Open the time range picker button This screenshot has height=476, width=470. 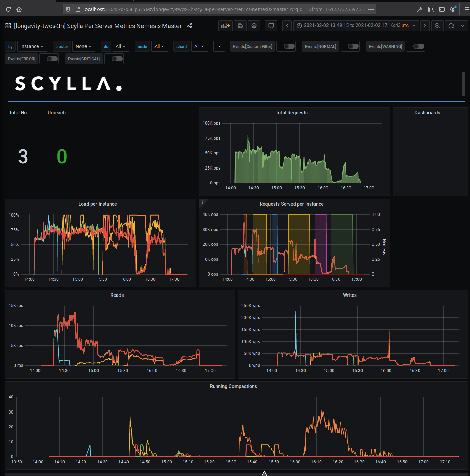pyautogui.click(x=355, y=25)
